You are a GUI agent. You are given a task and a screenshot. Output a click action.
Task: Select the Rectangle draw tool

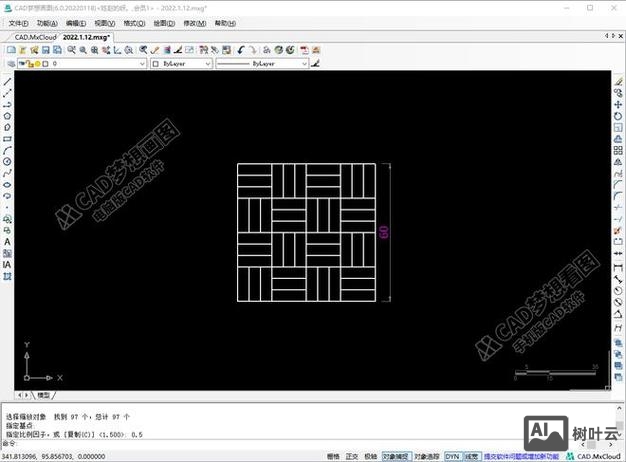click(7, 138)
